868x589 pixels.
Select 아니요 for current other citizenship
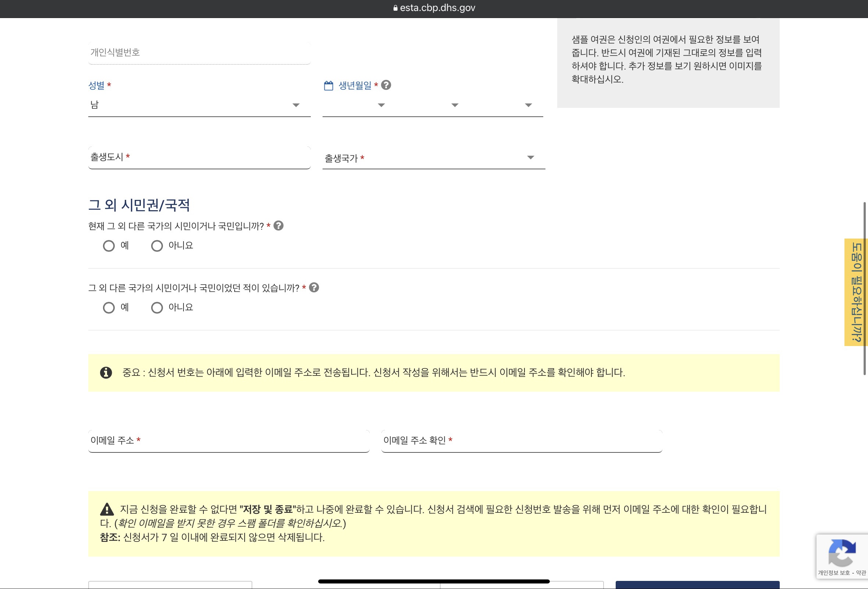(x=157, y=246)
